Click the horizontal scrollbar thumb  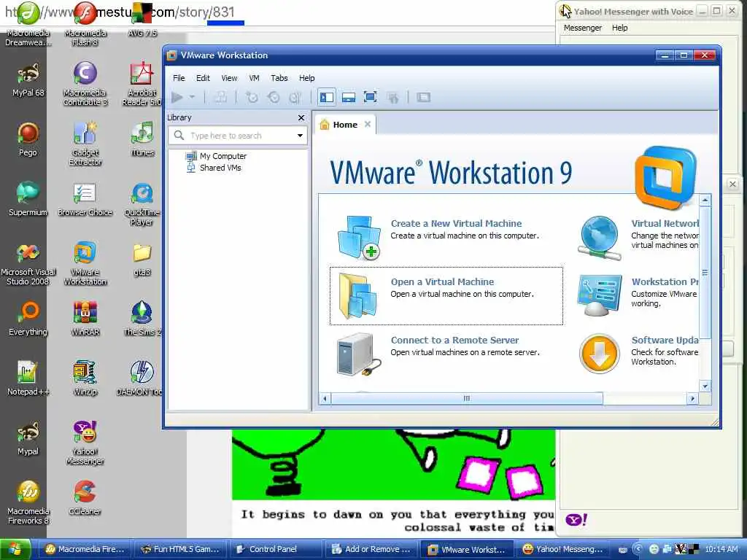click(466, 399)
